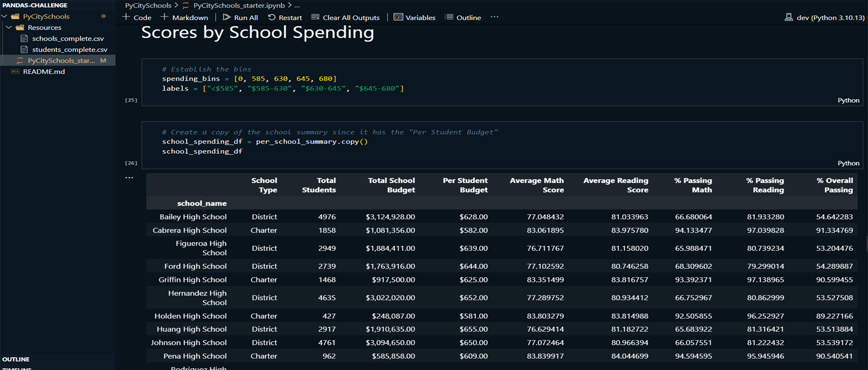
Task: Open the Variables panel
Action: tap(415, 17)
